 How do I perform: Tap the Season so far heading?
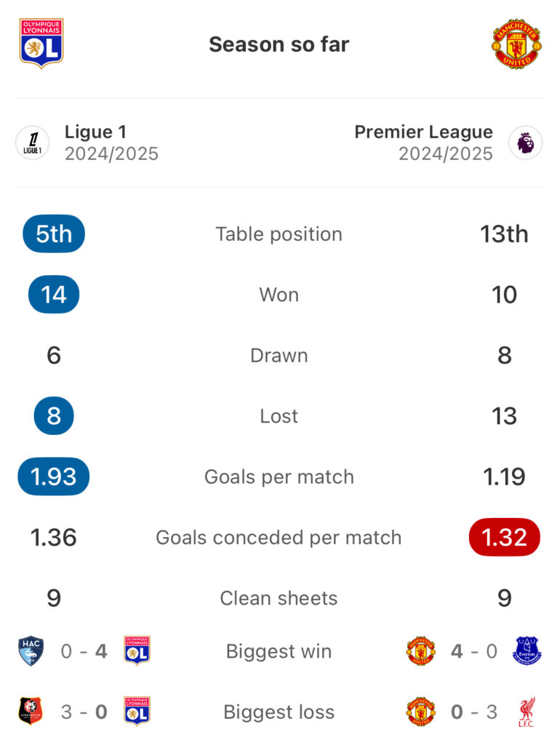(279, 44)
